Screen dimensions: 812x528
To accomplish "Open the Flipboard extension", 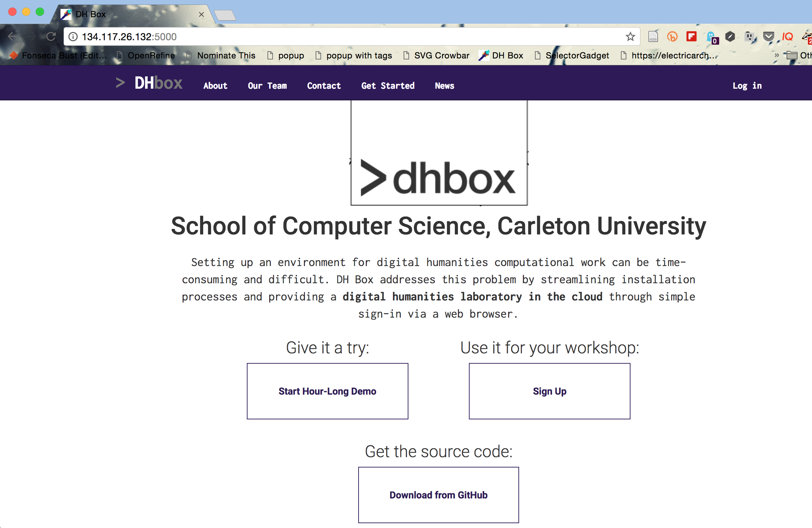I will pyautogui.click(x=691, y=36).
